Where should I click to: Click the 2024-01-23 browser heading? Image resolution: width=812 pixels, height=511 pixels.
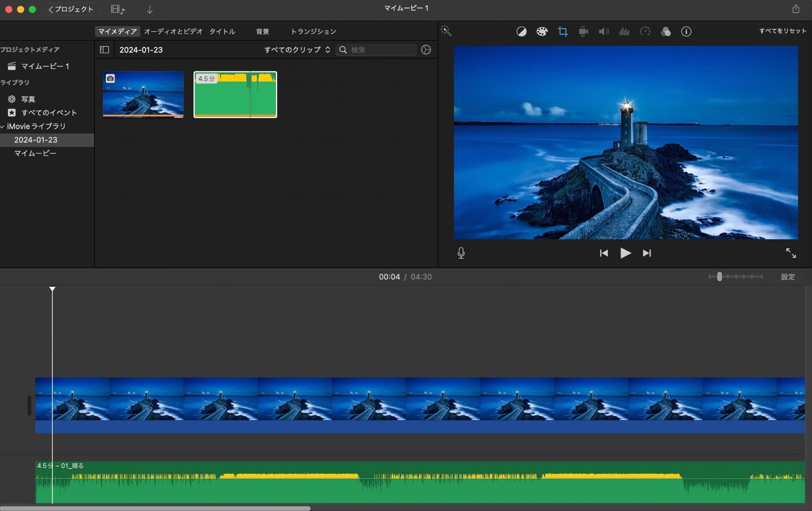pos(141,50)
